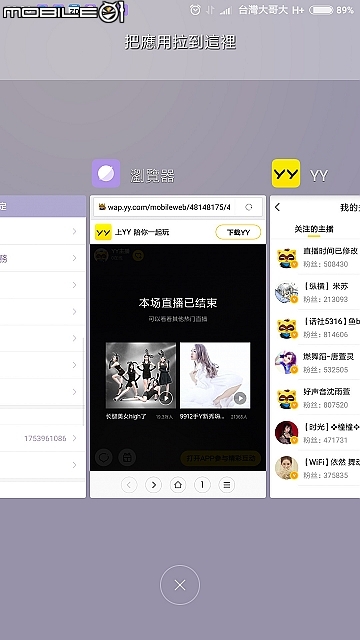Viewport: 360px width, 640px height.
Task: Open browser tab counter showing 1
Action: [x=202, y=485]
